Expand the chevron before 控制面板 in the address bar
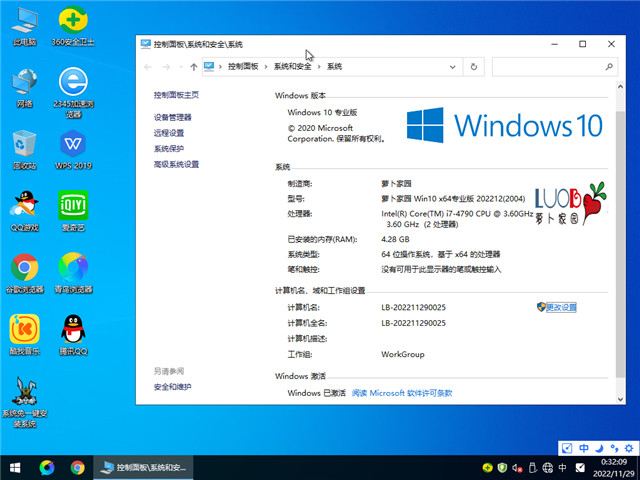The width and height of the screenshot is (640, 480). (x=220, y=67)
